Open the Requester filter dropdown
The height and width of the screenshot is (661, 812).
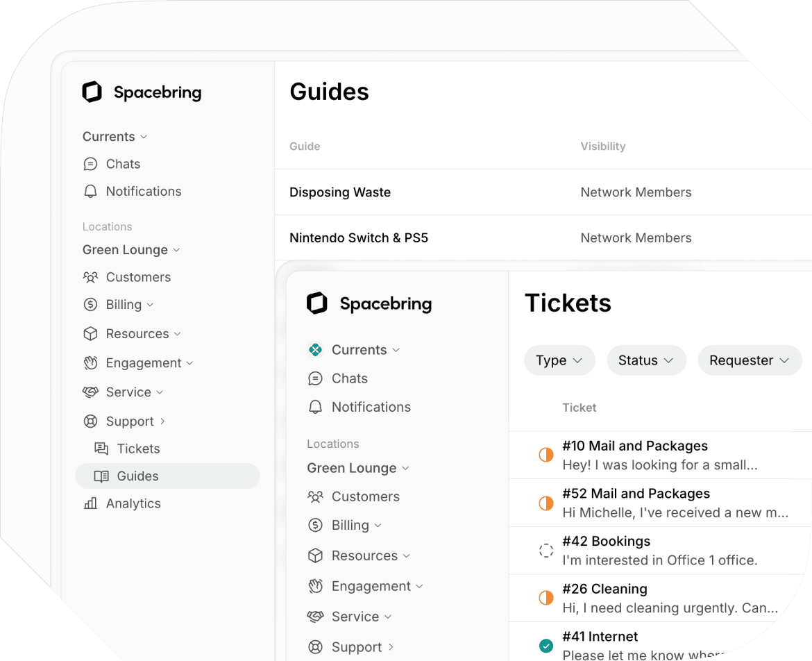click(x=750, y=360)
